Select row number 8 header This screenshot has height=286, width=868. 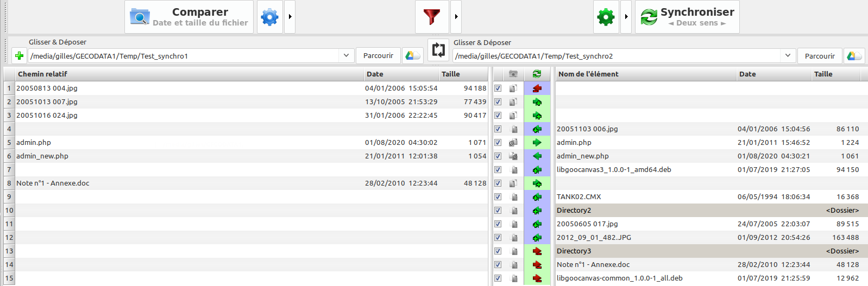click(x=9, y=183)
